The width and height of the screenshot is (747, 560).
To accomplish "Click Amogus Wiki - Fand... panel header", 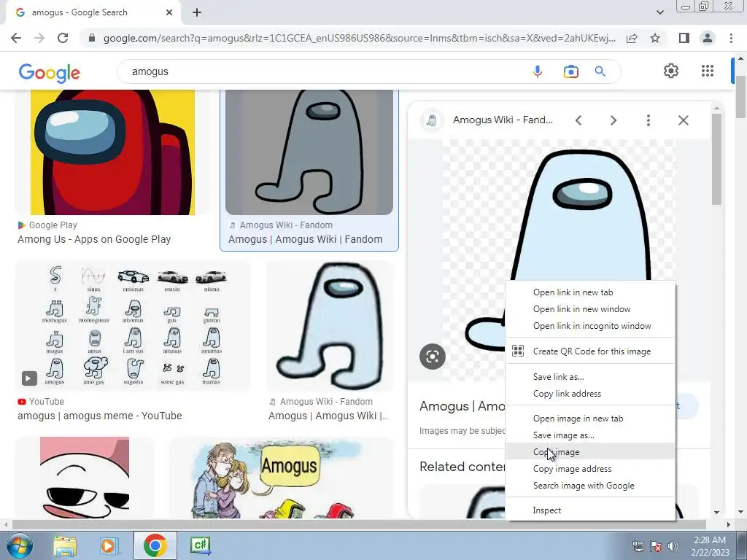I will (503, 120).
